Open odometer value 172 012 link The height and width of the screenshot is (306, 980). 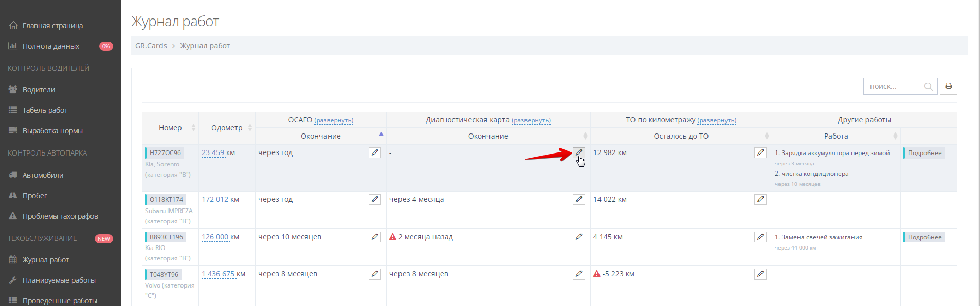215,199
